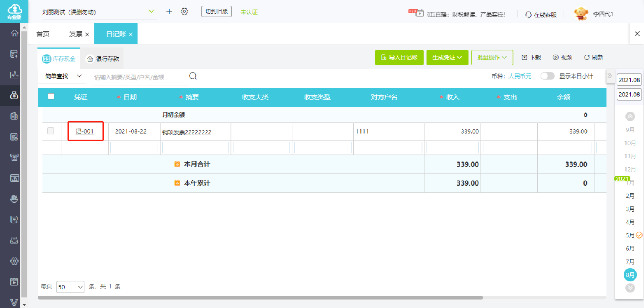Click the up arrow in month list
The image size is (644, 308).
630,117
